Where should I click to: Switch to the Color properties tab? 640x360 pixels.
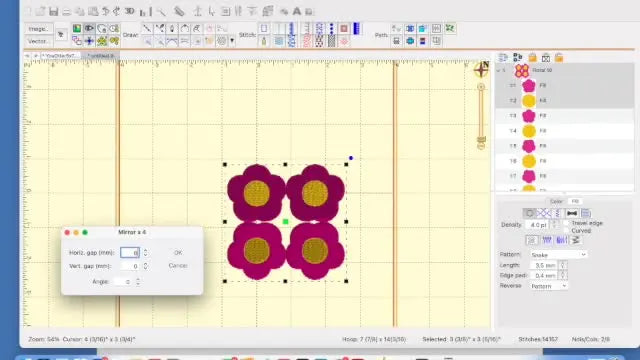556,201
